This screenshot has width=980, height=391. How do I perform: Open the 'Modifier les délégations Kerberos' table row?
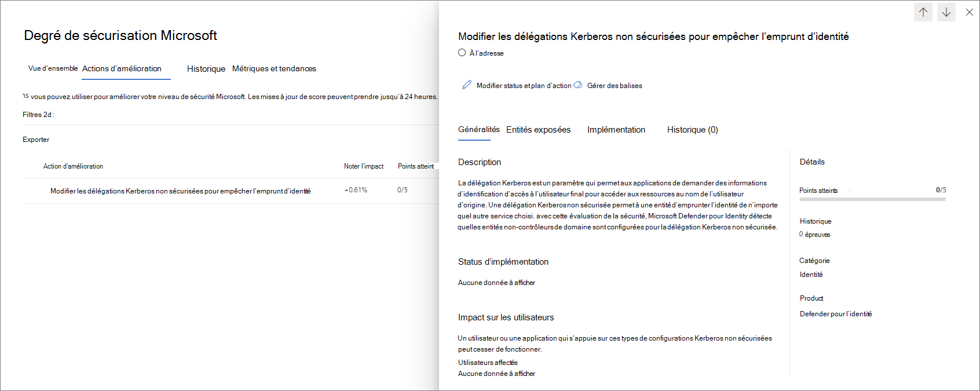[x=230, y=191]
